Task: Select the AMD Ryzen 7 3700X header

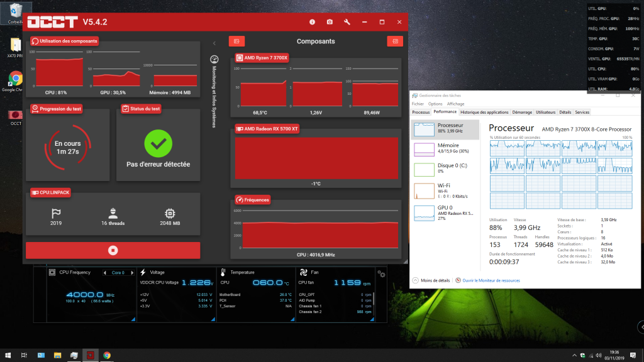Action: coord(262,58)
